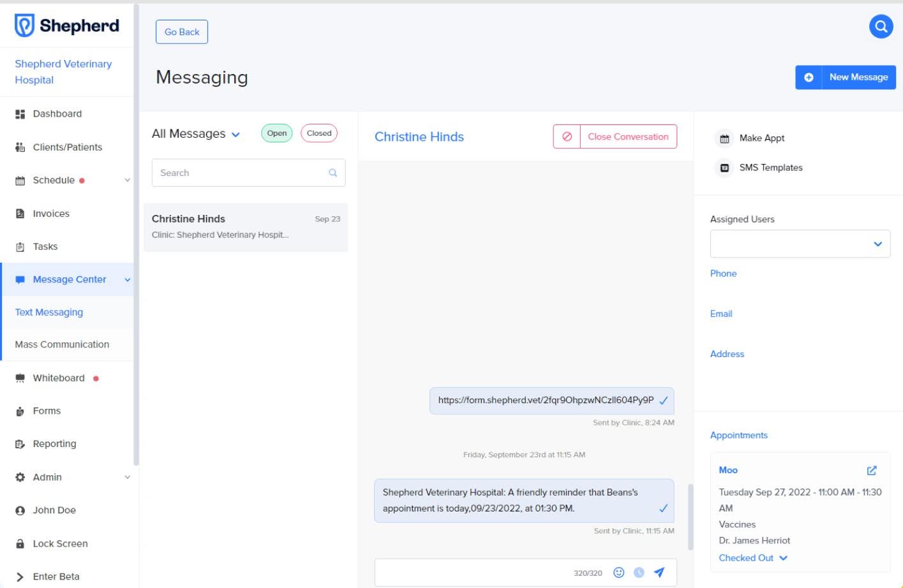The image size is (903, 588).
Task: Click 'Friday, September 23rd at 11:15 AM' timestamp
Action: point(524,455)
